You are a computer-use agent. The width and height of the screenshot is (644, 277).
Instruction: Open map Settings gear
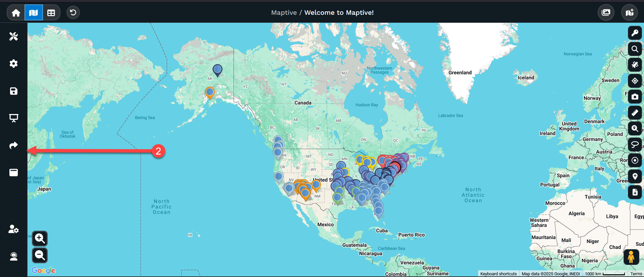click(13, 64)
